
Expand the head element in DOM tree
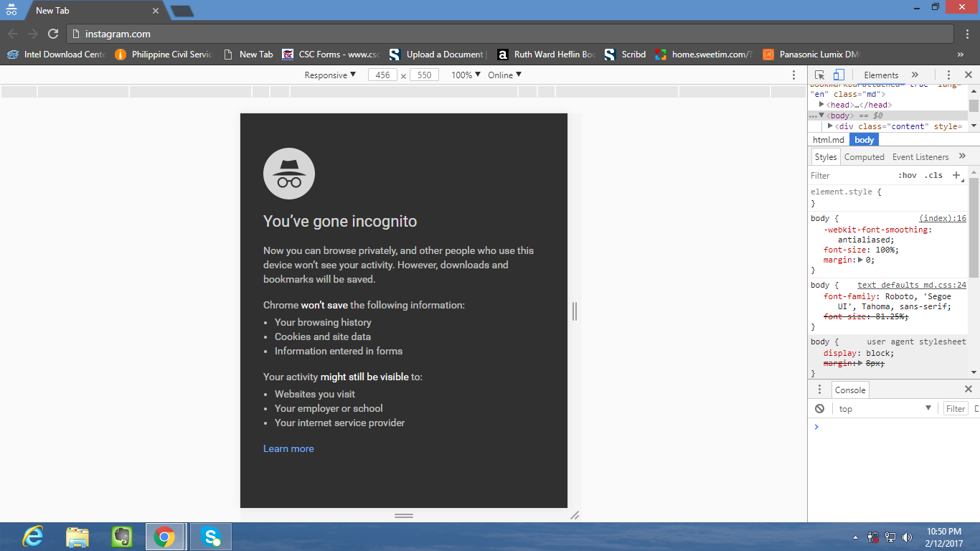coord(822,105)
